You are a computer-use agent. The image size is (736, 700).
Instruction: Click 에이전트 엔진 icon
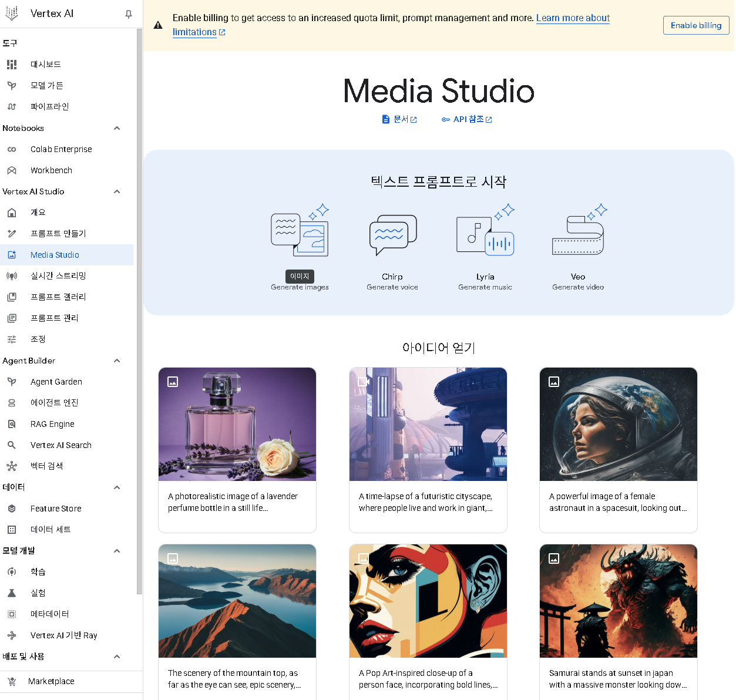pos(12,403)
